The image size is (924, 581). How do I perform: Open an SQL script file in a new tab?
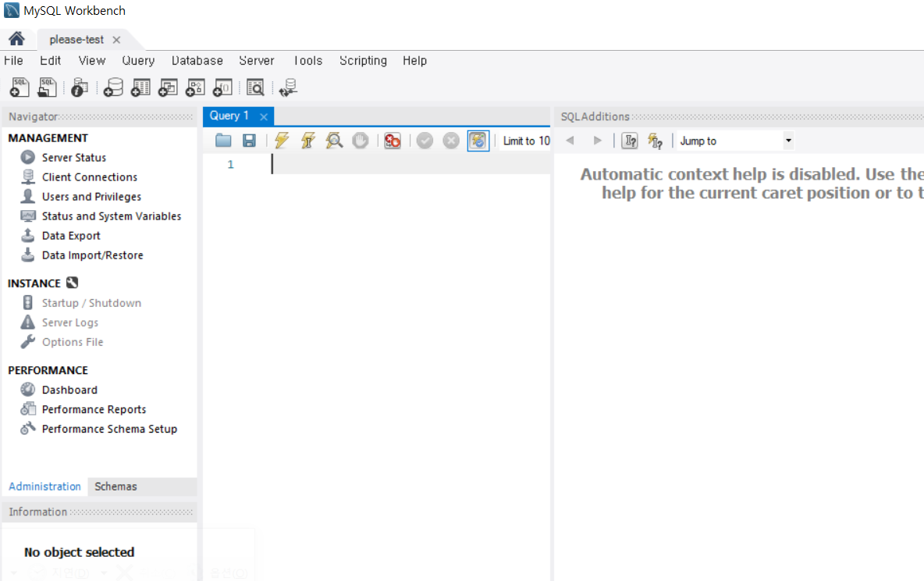(x=47, y=87)
